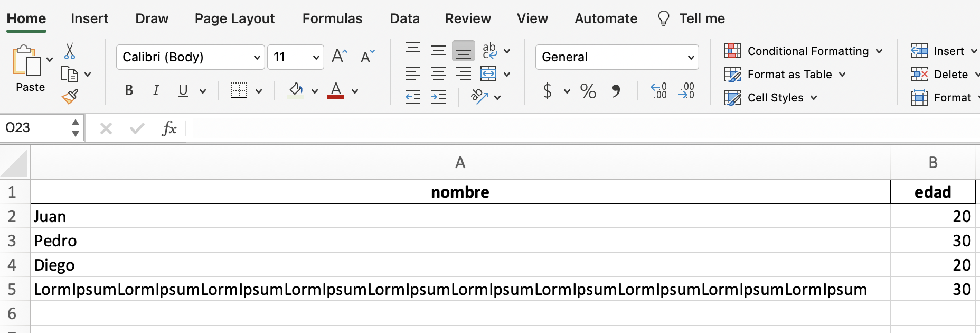Increase decimal places shown
Image resolution: width=980 pixels, height=333 pixels.
click(x=659, y=91)
